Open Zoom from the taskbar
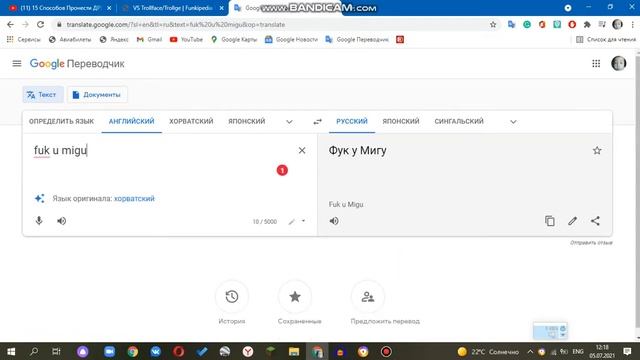This screenshot has height=360, width=640. click(109, 351)
